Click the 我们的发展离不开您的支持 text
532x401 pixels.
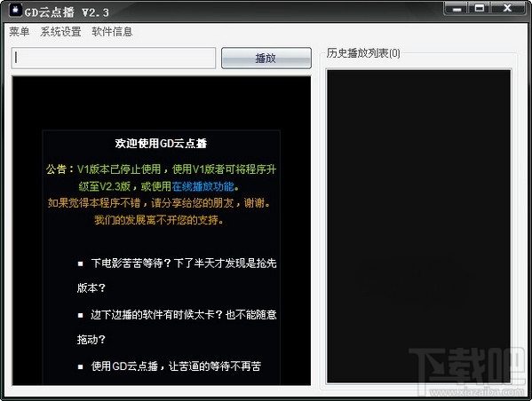(159, 220)
